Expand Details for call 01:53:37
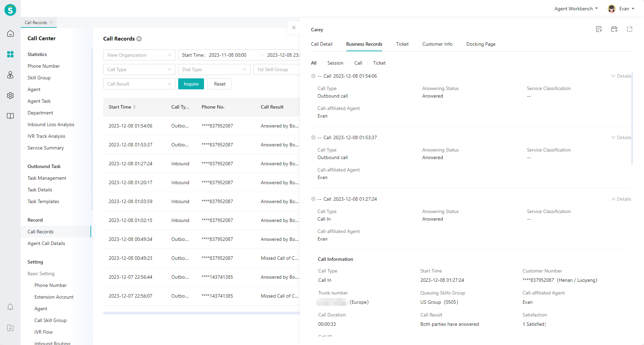 [621, 137]
